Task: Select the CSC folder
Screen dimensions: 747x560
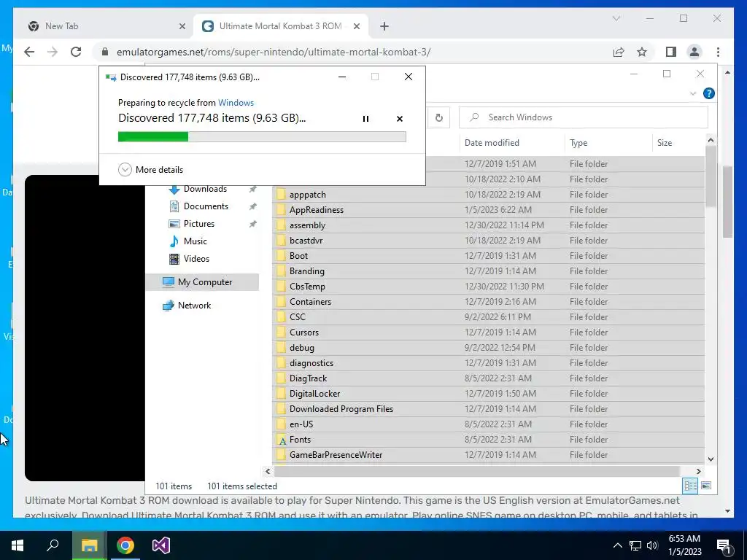Action: click(x=488, y=316)
